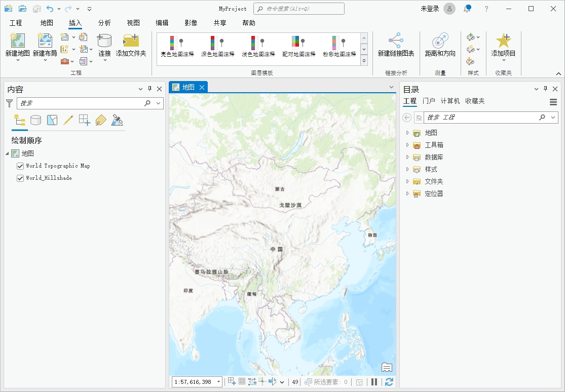Click the New Map (新建地图) icon
Image resolution: width=565 pixels, height=392 pixels.
click(x=17, y=41)
